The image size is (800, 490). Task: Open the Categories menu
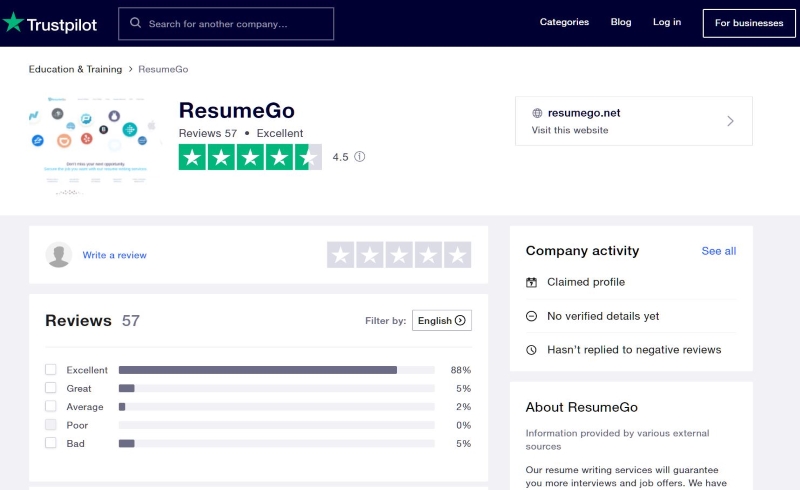tap(564, 22)
